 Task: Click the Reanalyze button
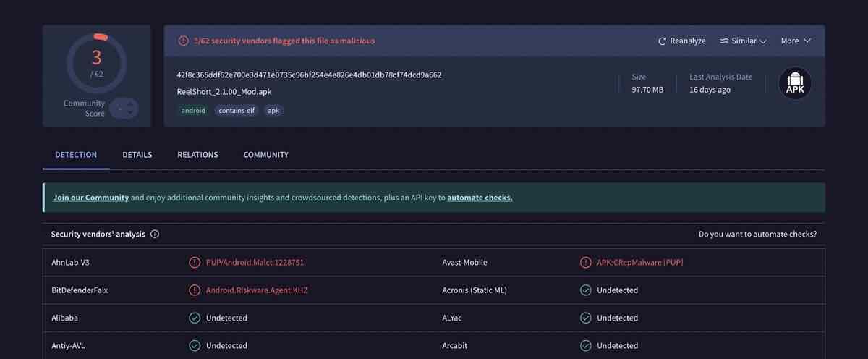[681, 41]
